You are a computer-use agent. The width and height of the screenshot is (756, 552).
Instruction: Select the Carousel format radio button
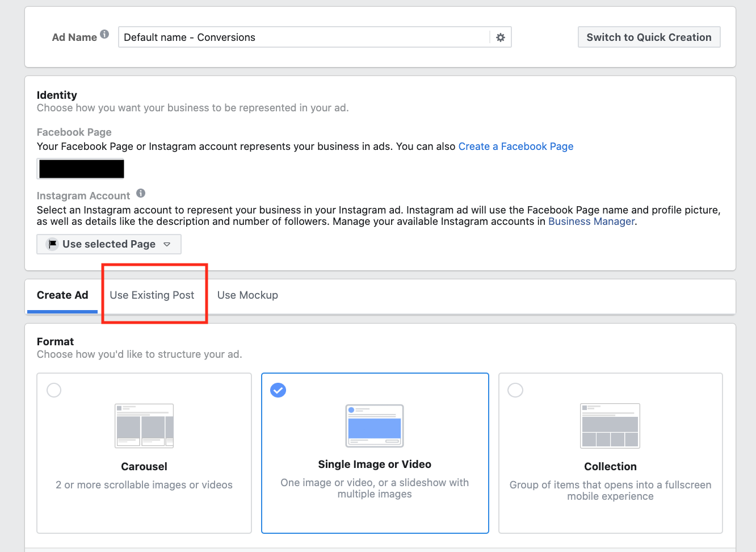pyautogui.click(x=54, y=390)
